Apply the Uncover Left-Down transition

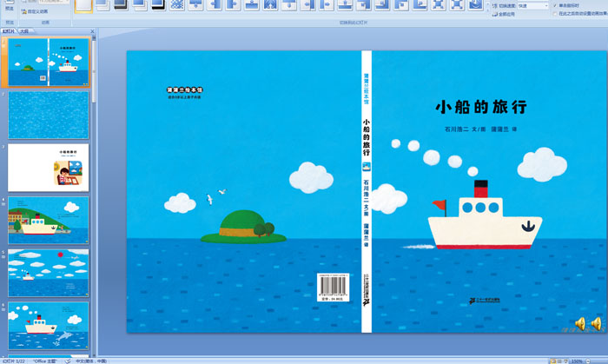click(x=363, y=4)
